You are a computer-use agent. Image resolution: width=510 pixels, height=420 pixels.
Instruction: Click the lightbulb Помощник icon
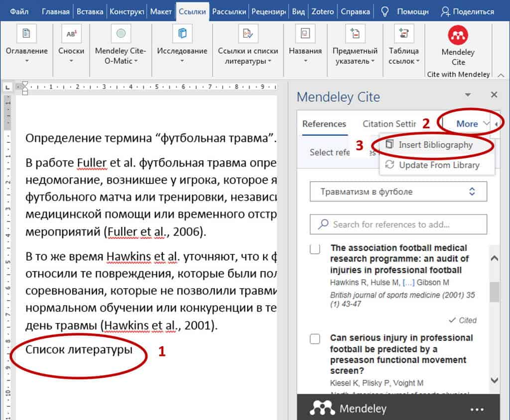pyautogui.click(x=385, y=12)
